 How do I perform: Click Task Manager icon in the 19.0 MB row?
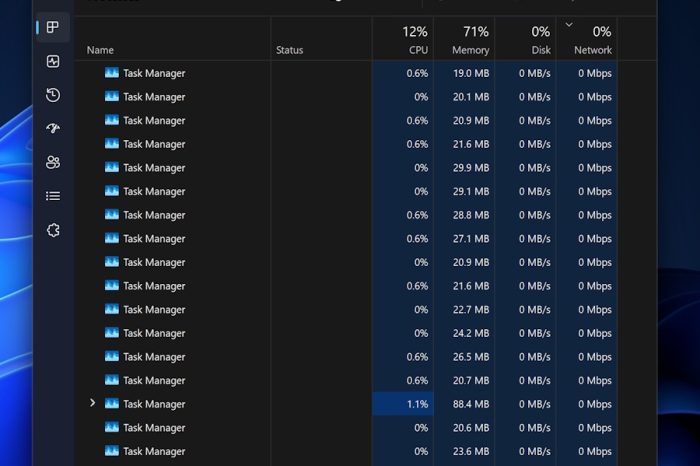(x=112, y=73)
